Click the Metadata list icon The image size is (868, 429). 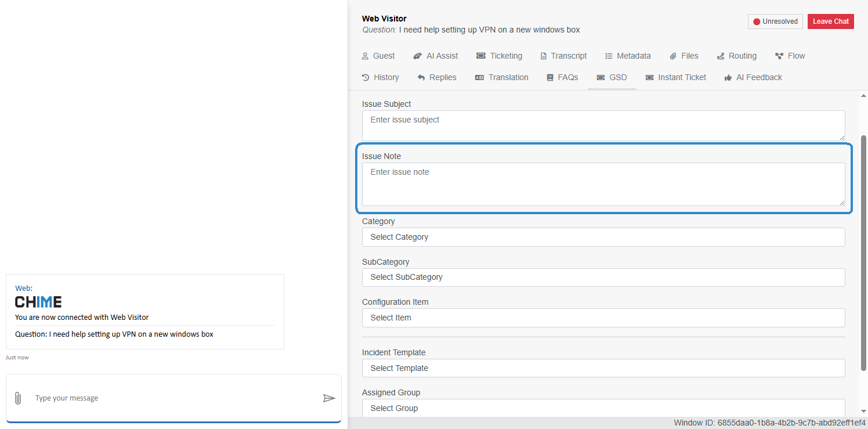coord(609,56)
